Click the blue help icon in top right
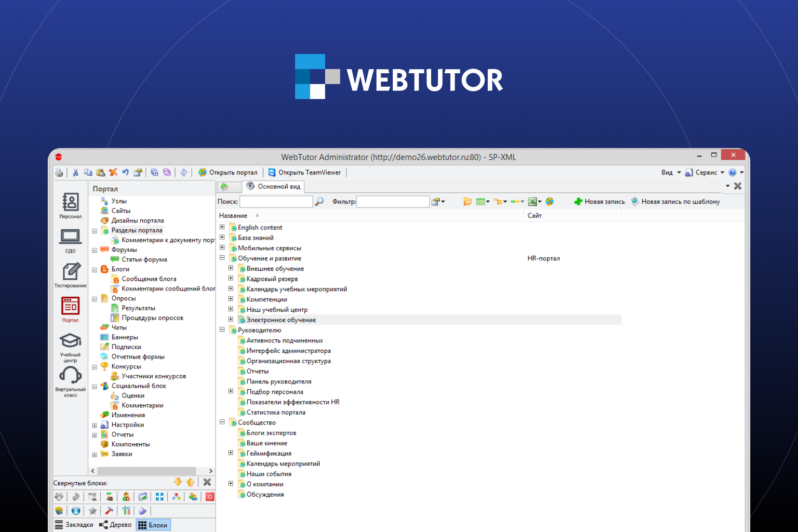Screen dimensions: 798x532 (733, 172)
